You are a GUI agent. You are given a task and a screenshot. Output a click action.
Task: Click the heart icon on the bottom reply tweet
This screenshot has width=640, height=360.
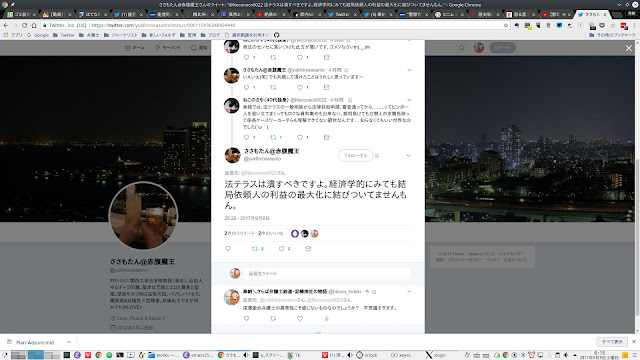(300, 318)
